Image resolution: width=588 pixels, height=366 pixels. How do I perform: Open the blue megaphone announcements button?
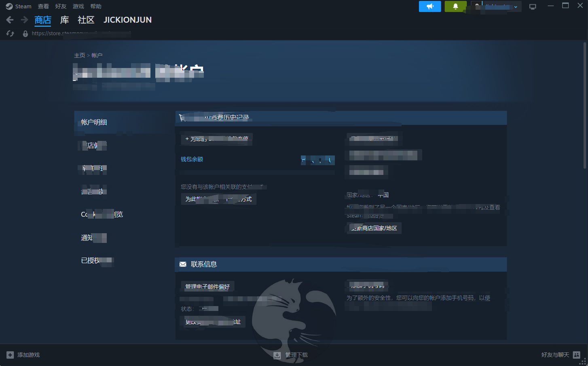click(x=429, y=6)
